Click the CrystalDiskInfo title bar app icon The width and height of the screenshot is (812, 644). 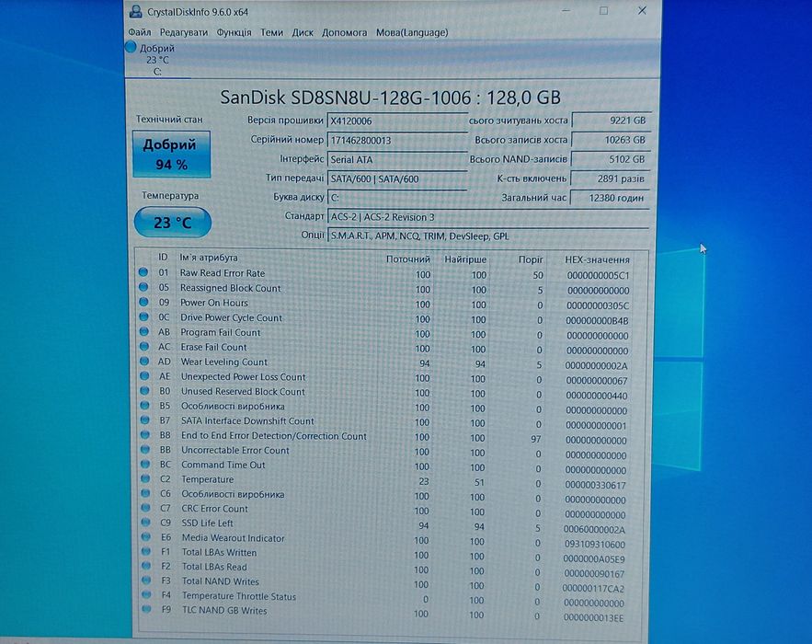136,11
